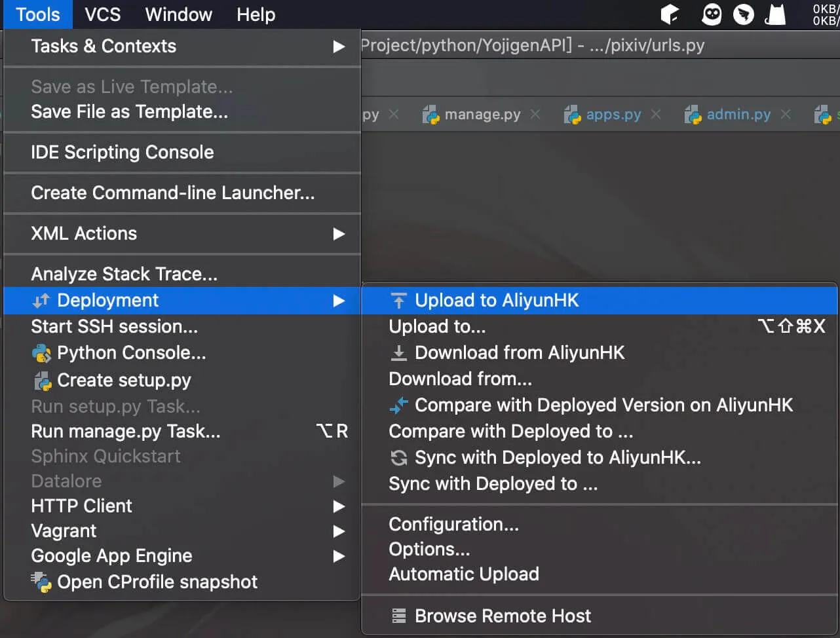This screenshot has height=638, width=840.
Task: Switch to the manage.py tab
Action: pos(482,115)
